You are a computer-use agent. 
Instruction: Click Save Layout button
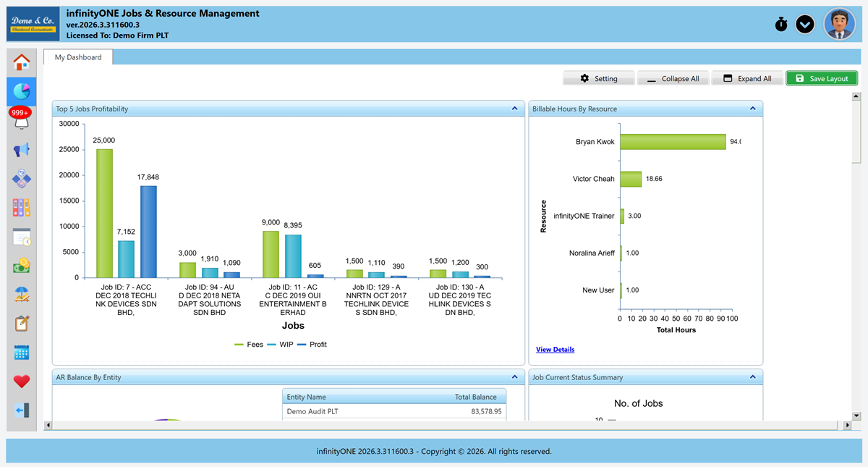click(x=822, y=78)
